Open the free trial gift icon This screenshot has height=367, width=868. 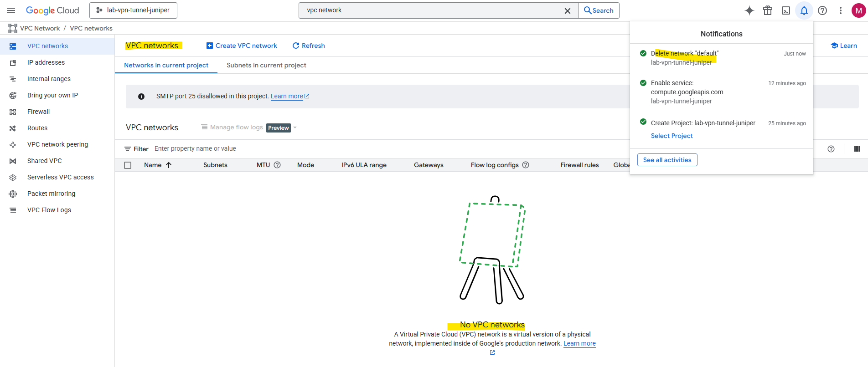click(768, 10)
